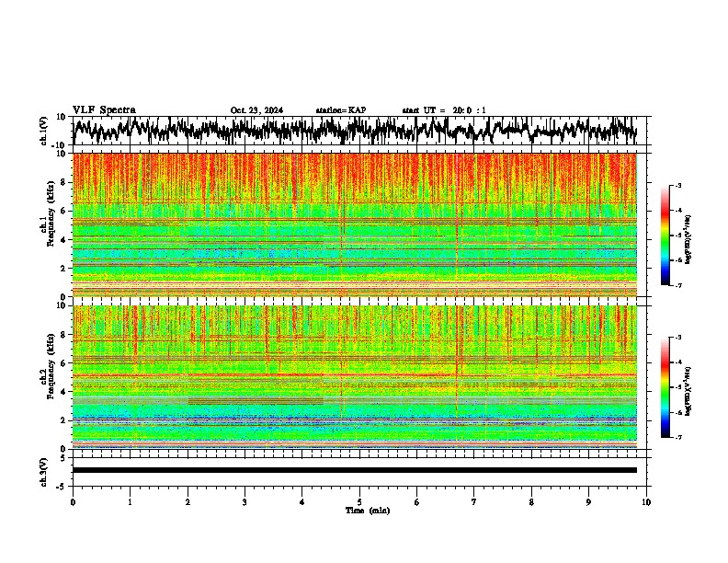The image size is (728, 563).
Task: Click the '4' kHz tick on ch.1 frequency axis
Action: 63,240
